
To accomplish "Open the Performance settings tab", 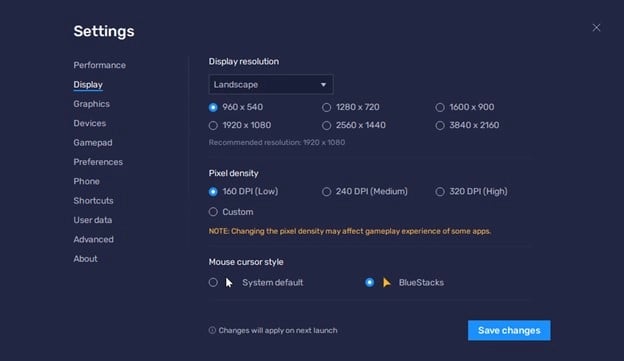I will [99, 65].
